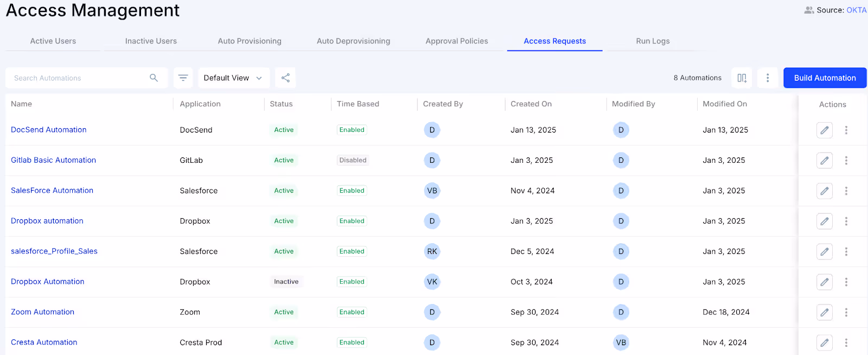Click the VB modifier avatar in Cresta row
The height and width of the screenshot is (355, 868).
coord(621,343)
